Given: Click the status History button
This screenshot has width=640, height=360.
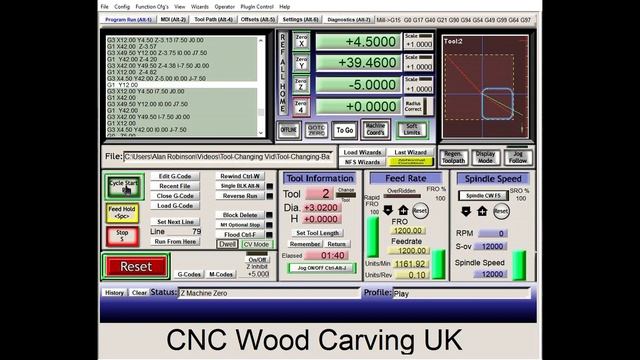Looking at the screenshot, I should click(114, 293).
